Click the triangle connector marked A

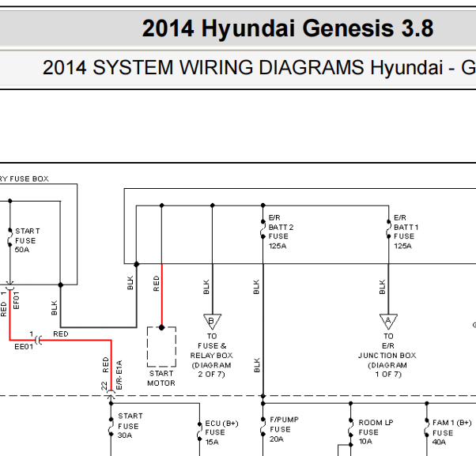click(x=388, y=322)
